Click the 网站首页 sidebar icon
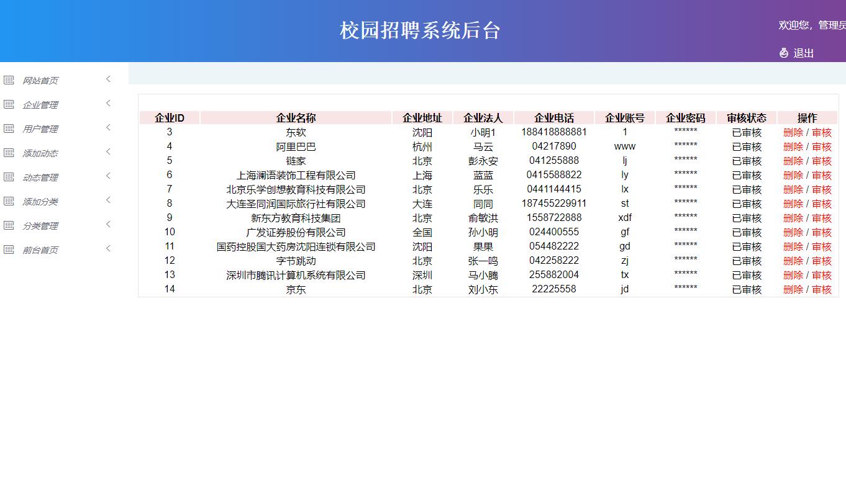 tap(9, 79)
